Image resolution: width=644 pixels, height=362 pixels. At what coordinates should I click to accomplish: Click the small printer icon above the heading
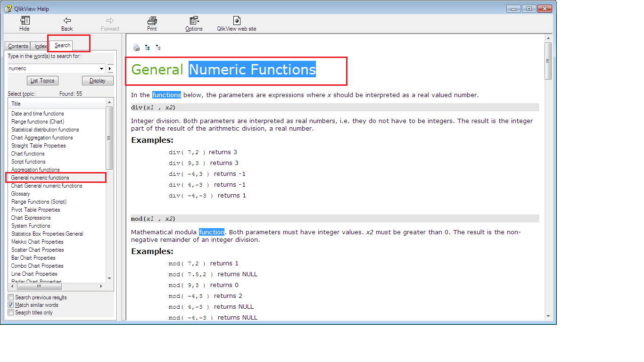click(137, 48)
